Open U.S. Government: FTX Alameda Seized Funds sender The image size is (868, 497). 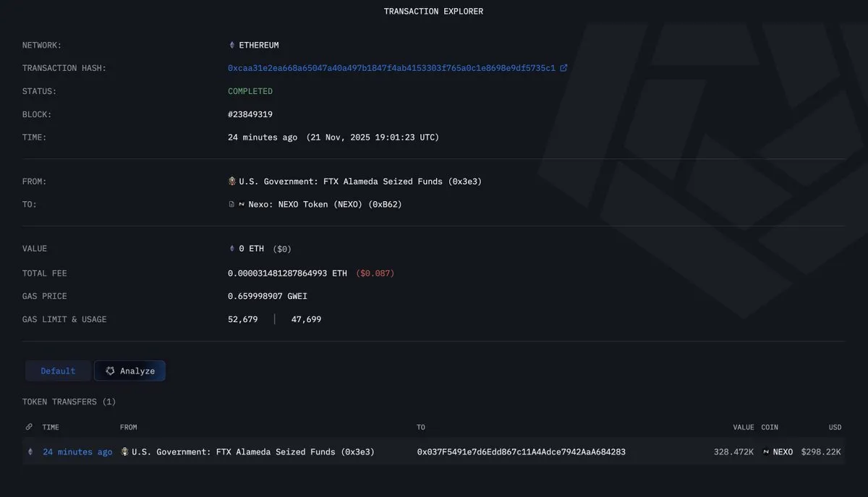pyautogui.click(x=360, y=182)
